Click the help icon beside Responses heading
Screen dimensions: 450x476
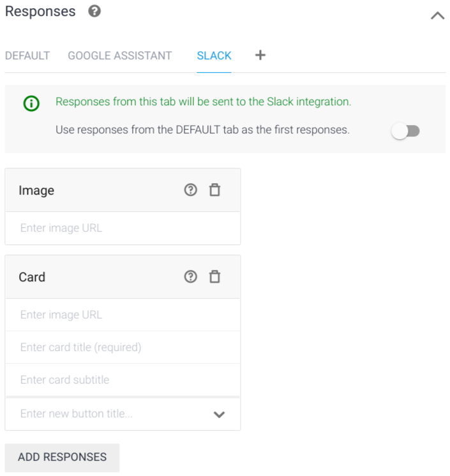tap(94, 11)
